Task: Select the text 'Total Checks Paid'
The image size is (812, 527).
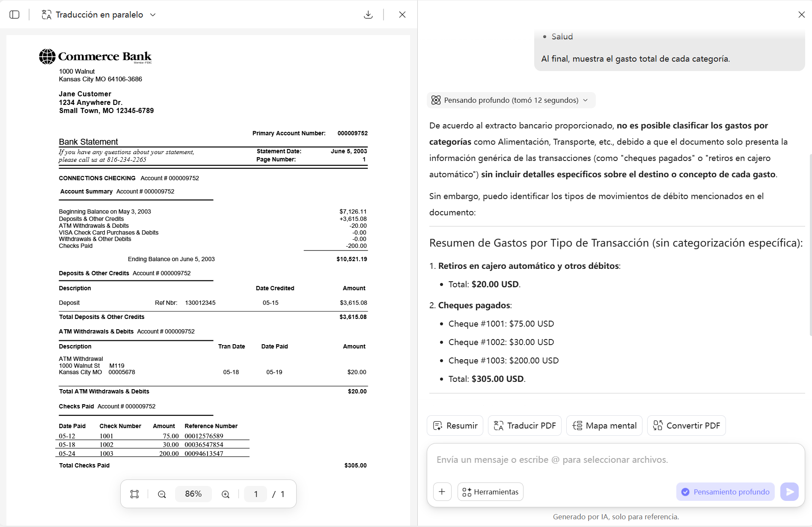Action: (x=84, y=465)
